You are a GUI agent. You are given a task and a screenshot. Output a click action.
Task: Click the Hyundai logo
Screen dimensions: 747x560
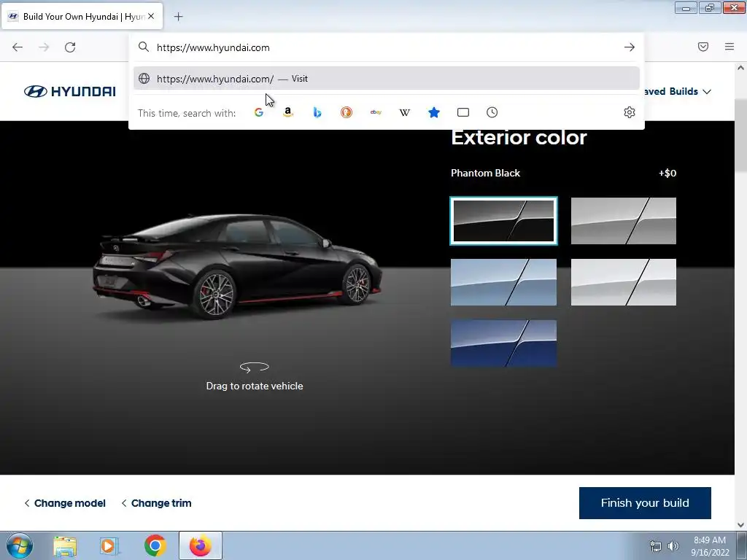coord(70,91)
